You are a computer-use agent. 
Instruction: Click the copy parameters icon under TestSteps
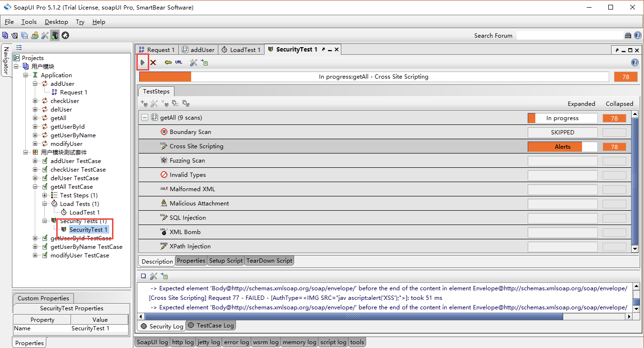pos(175,103)
